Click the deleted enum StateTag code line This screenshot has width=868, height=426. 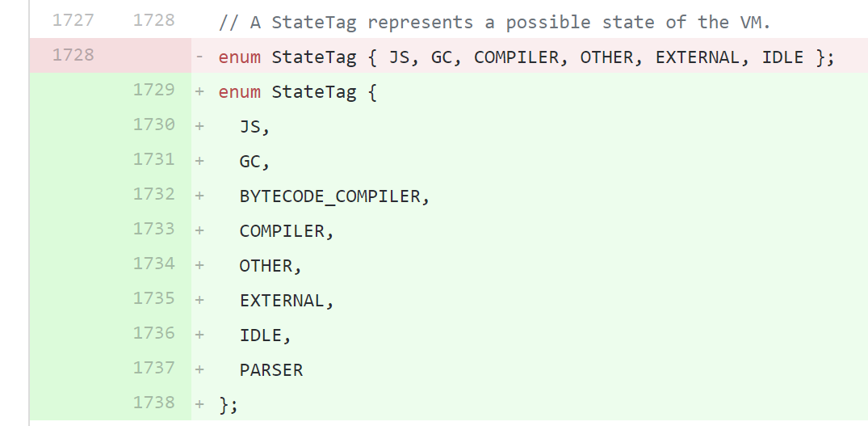(526, 57)
